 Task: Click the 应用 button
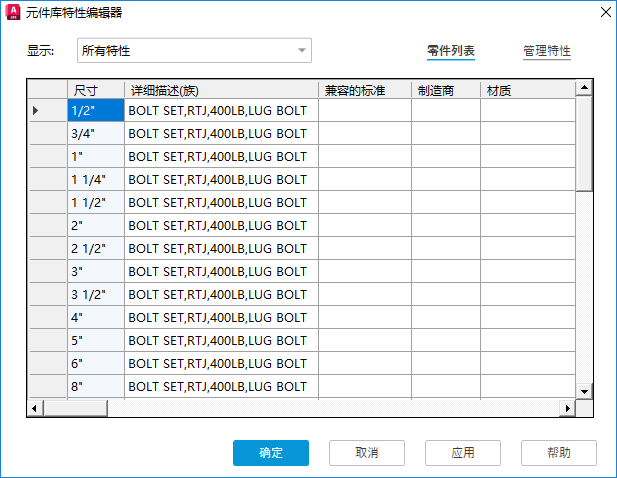coord(462,453)
